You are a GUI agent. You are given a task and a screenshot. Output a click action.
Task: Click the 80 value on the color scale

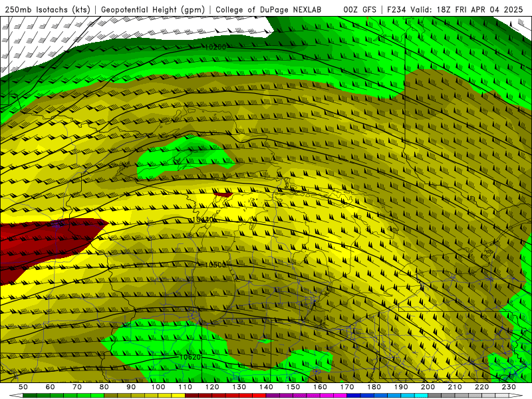tap(104, 387)
